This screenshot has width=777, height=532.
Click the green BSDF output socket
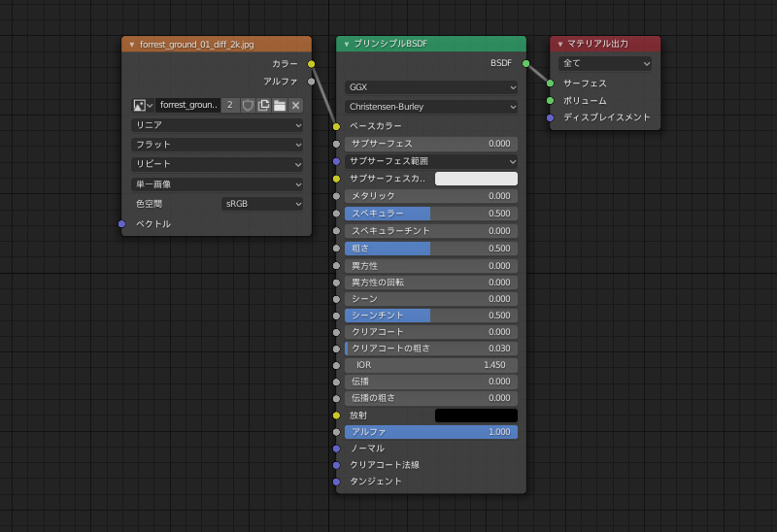526,64
